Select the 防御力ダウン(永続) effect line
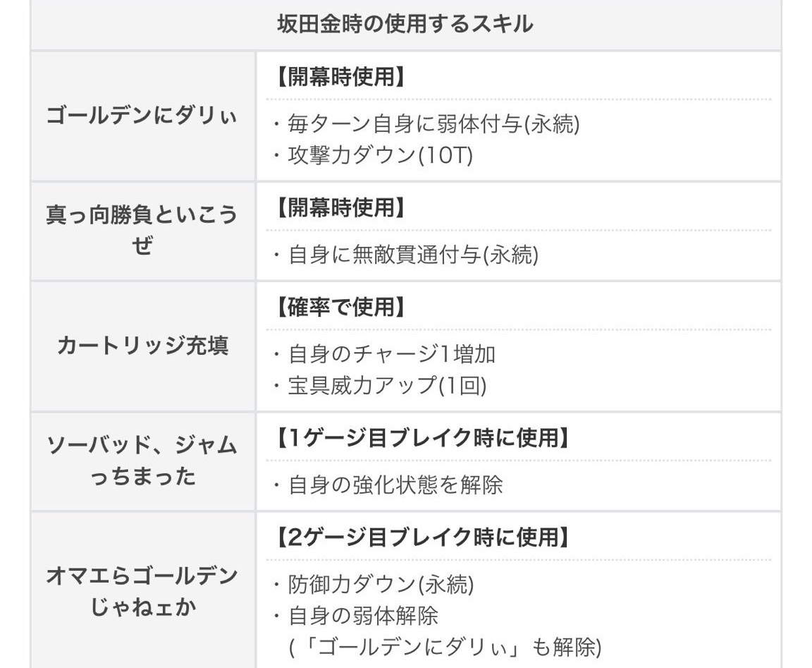This screenshot has width=812, height=668. (x=374, y=585)
